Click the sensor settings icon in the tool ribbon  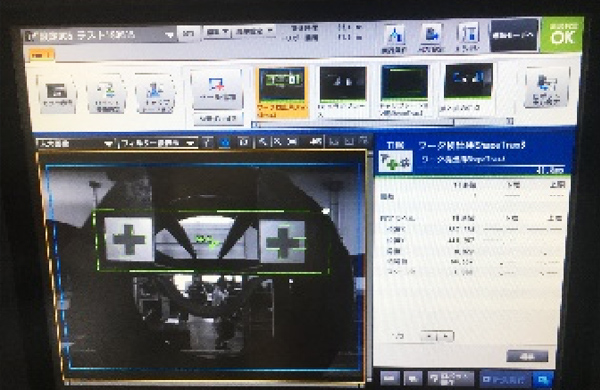tap(57, 95)
